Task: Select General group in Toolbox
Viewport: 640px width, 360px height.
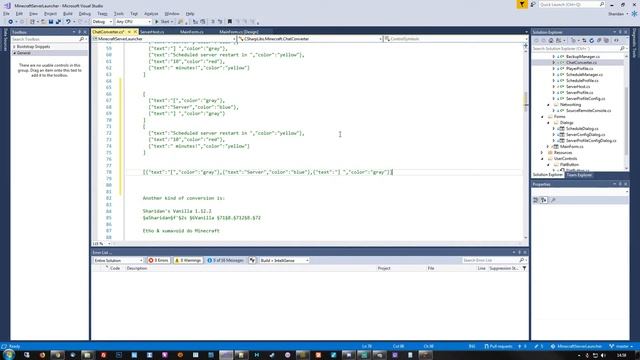Action: [x=49, y=53]
